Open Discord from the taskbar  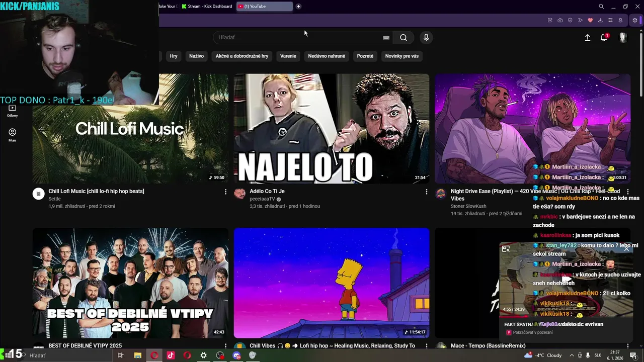pos(236,355)
